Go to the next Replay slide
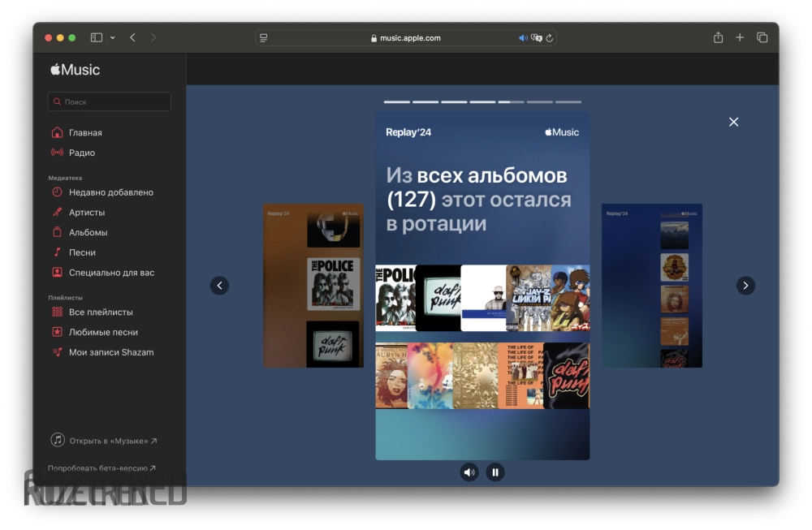The height and width of the screenshot is (530, 812). pos(745,286)
